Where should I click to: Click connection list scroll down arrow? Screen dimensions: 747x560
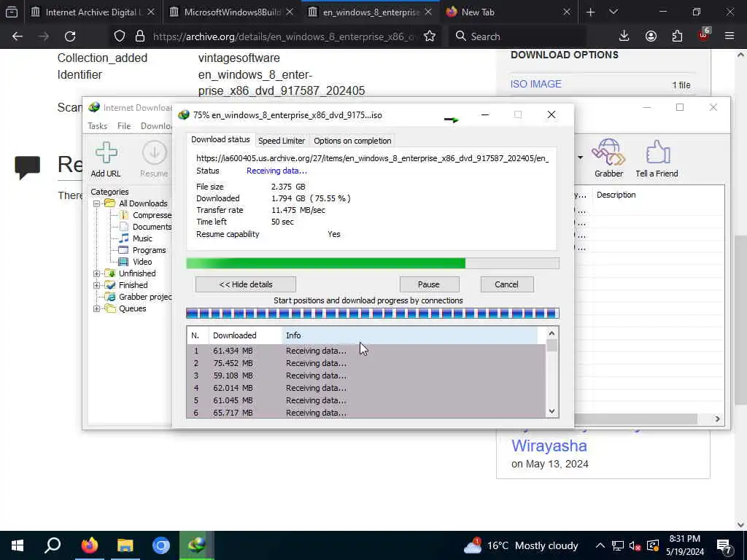click(551, 411)
